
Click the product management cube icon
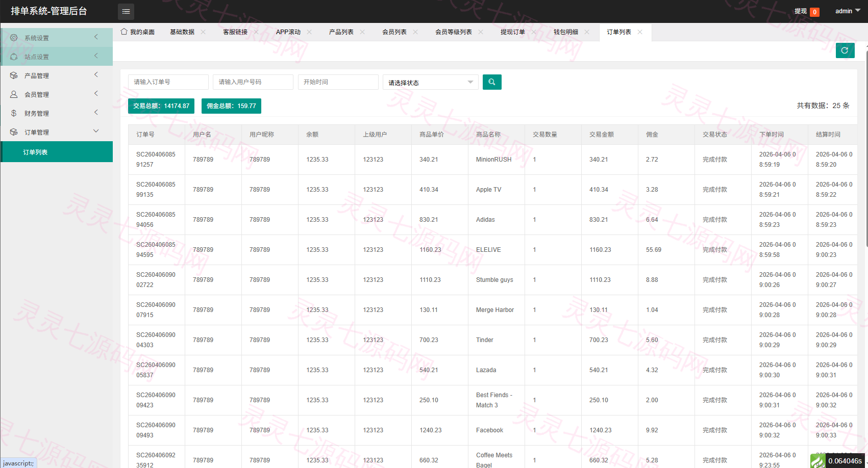click(x=14, y=75)
